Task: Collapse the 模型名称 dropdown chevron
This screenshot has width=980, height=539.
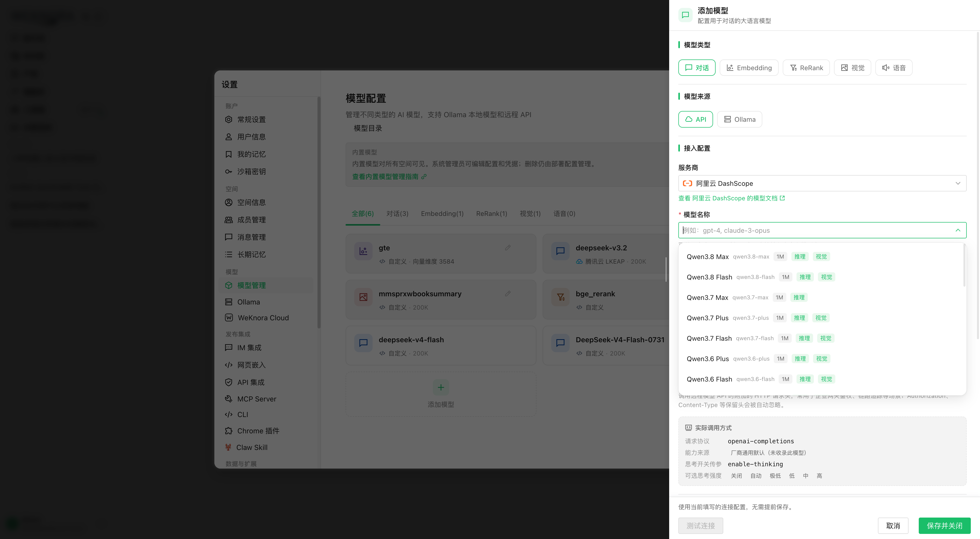Action: click(958, 230)
